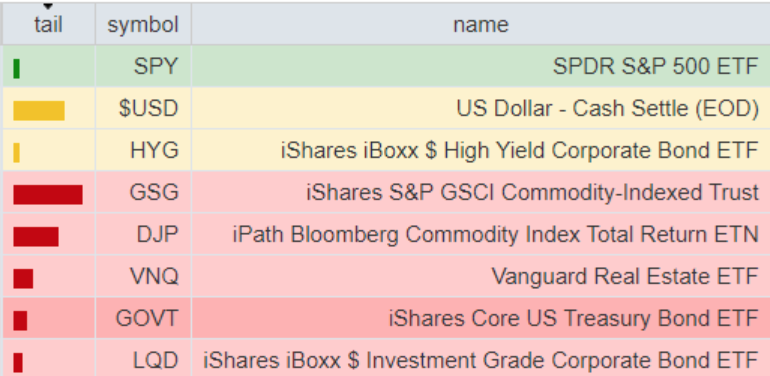Sort by the tail column header
The height and width of the screenshot is (376, 770).
[x=49, y=25]
